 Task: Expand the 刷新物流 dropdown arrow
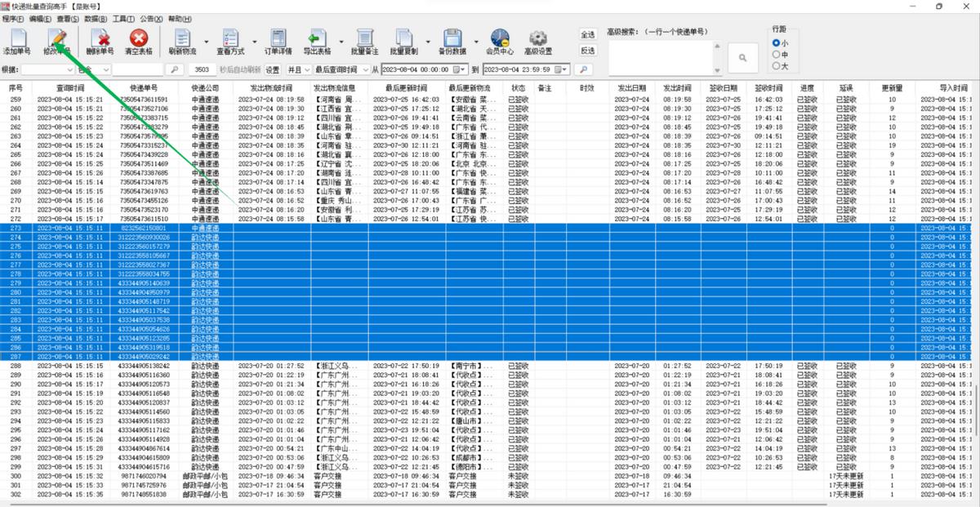[x=206, y=41]
